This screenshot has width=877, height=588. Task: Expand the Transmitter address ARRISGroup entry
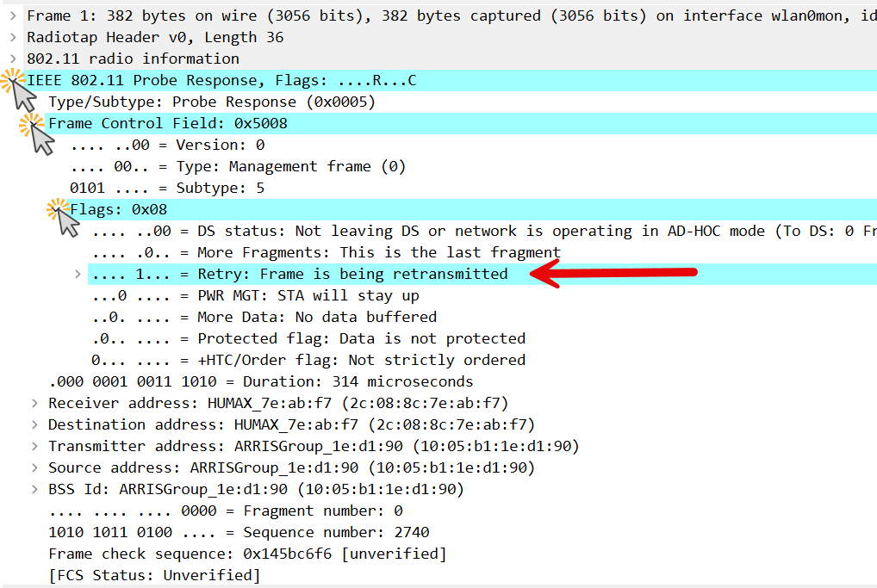click(x=34, y=446)
